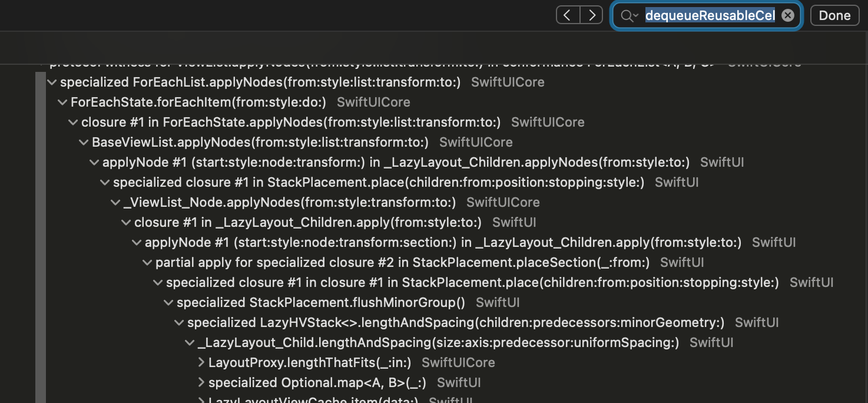Collapse closure #1 in _LazyLayout_Children.apply row

pos(126,223)
